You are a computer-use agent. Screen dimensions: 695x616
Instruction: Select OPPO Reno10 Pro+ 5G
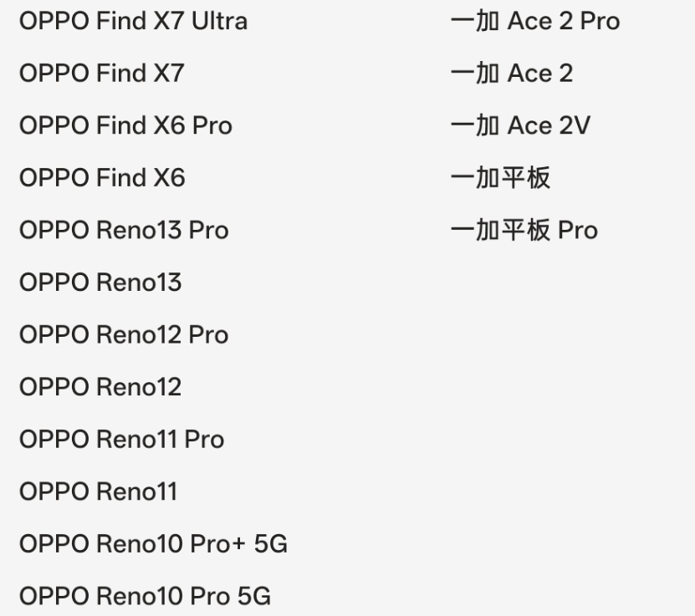[153, 544]
